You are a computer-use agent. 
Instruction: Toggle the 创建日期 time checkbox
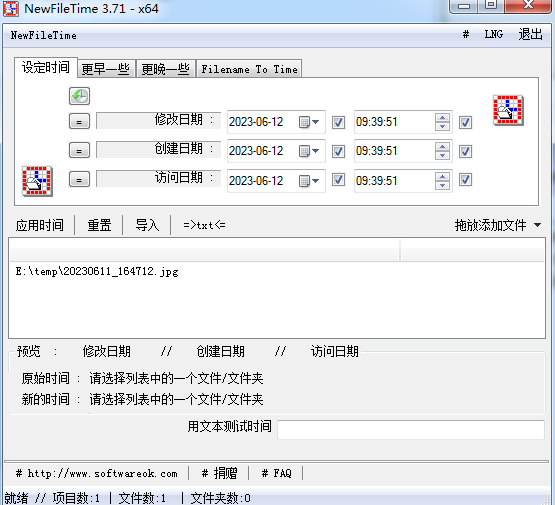465,151
